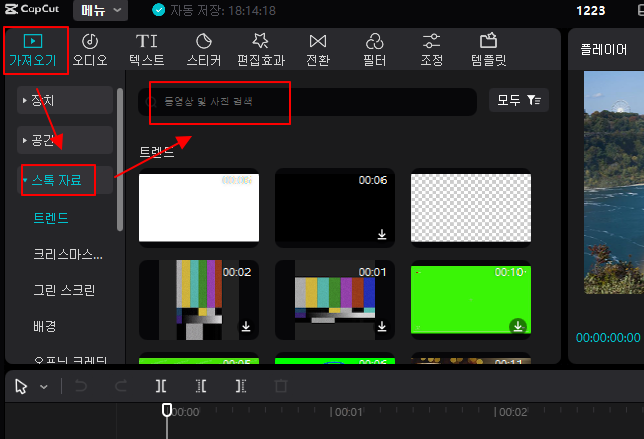Screen dimensions: 644x439
Task: Select the 그린 스크린 category
Action: click(64, 290)
